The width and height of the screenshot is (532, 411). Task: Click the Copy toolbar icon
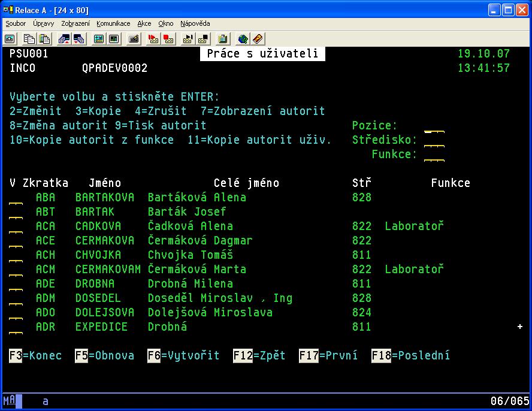pos(29,39)
